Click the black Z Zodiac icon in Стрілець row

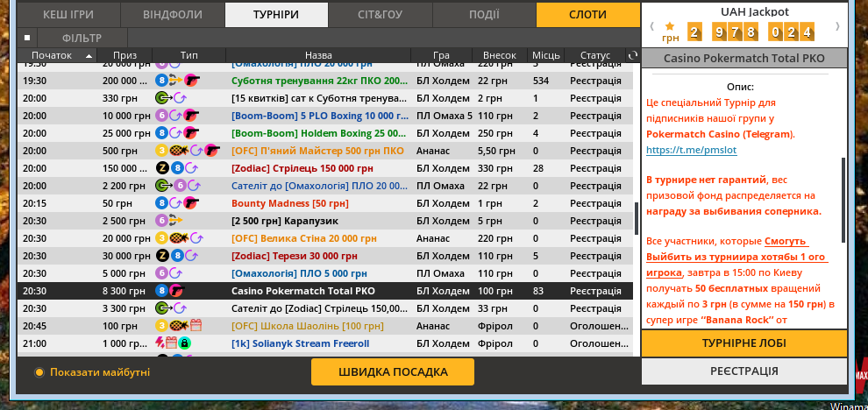(x=161, y=168)
